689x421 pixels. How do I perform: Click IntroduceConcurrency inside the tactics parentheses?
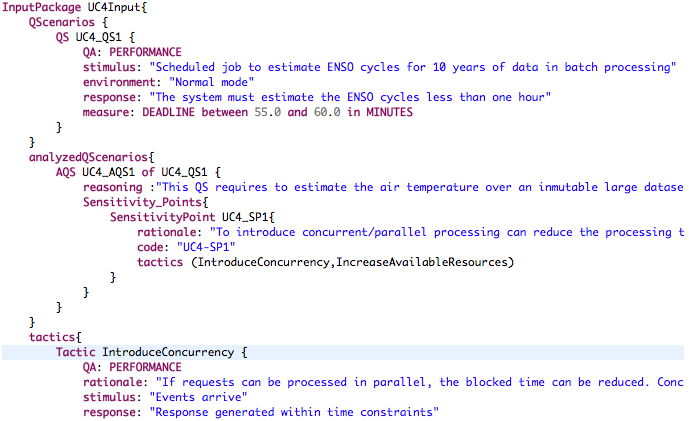click(x=263, y=262)
